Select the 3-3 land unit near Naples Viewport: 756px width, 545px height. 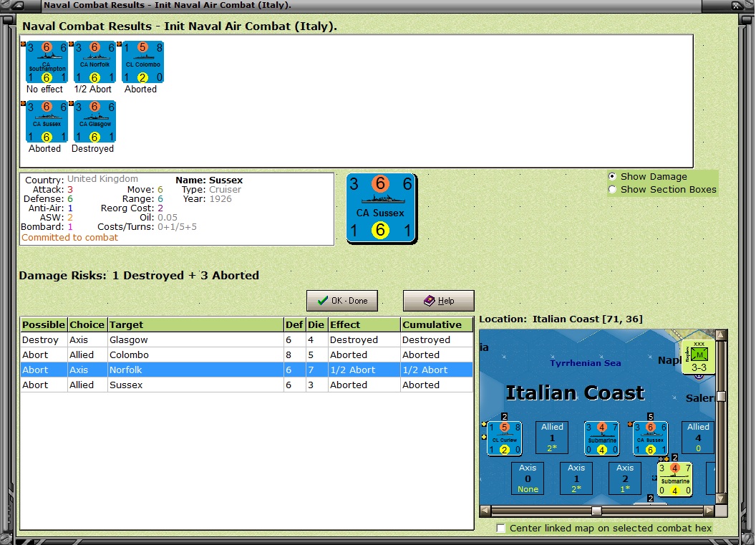699,357
